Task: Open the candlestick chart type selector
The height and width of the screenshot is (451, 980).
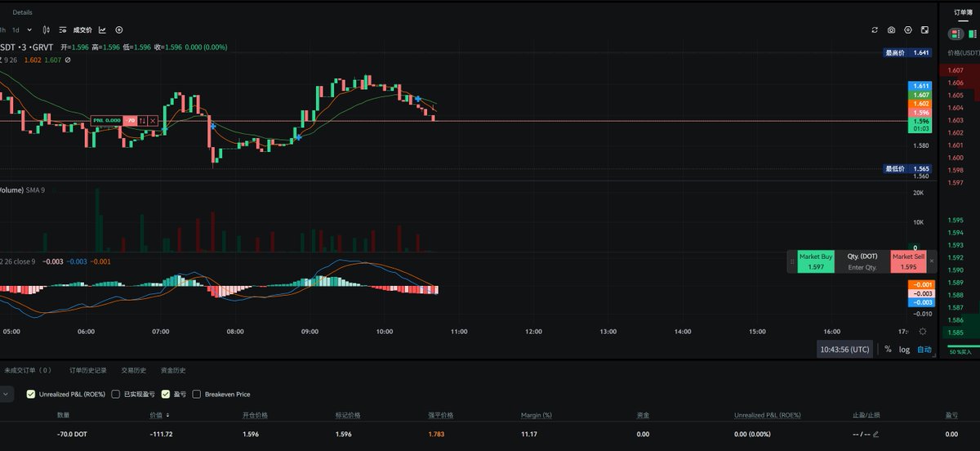Action: pyautogui.click(x=47, y=29)
